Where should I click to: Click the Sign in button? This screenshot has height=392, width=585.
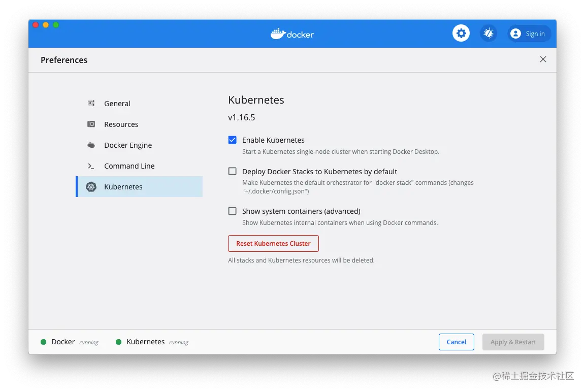click(x=529, y=34)
